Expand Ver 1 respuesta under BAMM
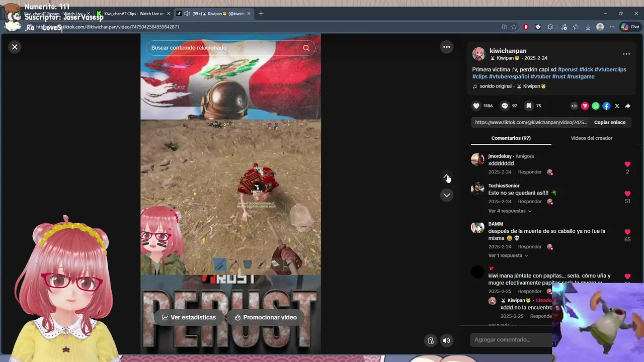 coord(508,255)
